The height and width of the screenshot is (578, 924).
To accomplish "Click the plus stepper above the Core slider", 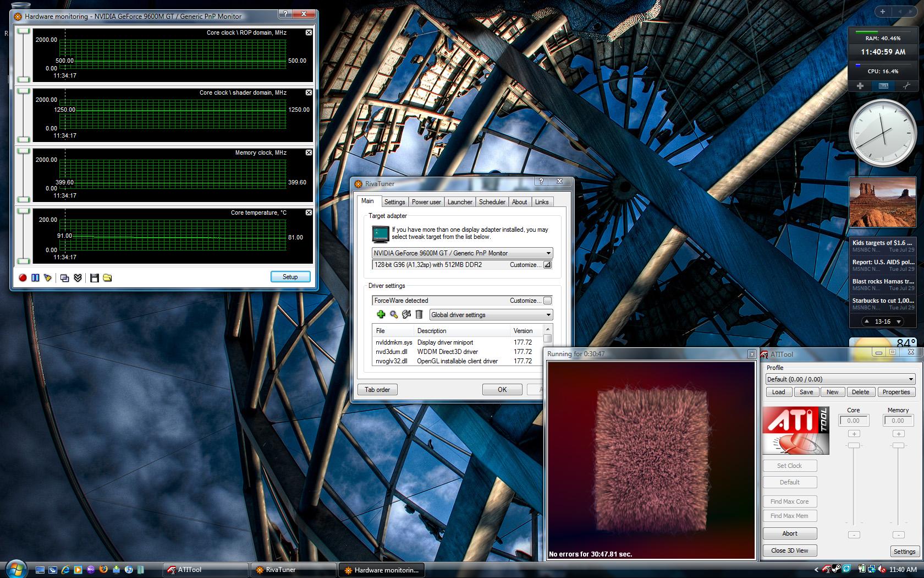I will point(854,434).
